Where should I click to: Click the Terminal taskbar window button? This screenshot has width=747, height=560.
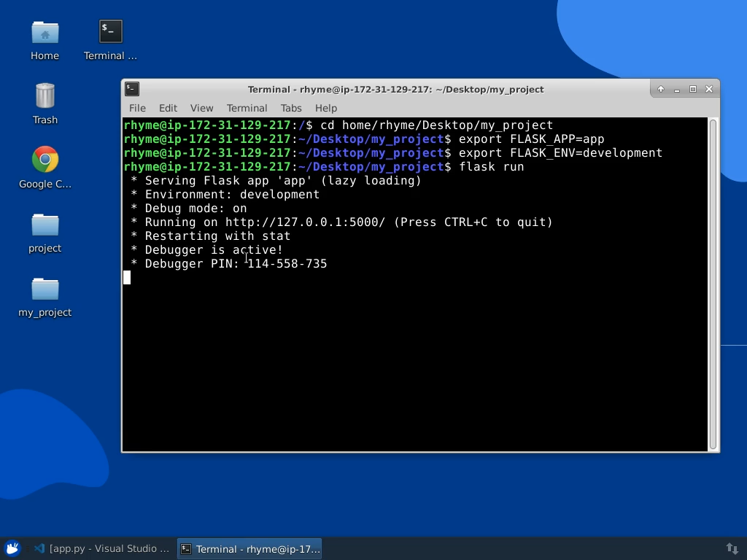[x=249, y=548]
